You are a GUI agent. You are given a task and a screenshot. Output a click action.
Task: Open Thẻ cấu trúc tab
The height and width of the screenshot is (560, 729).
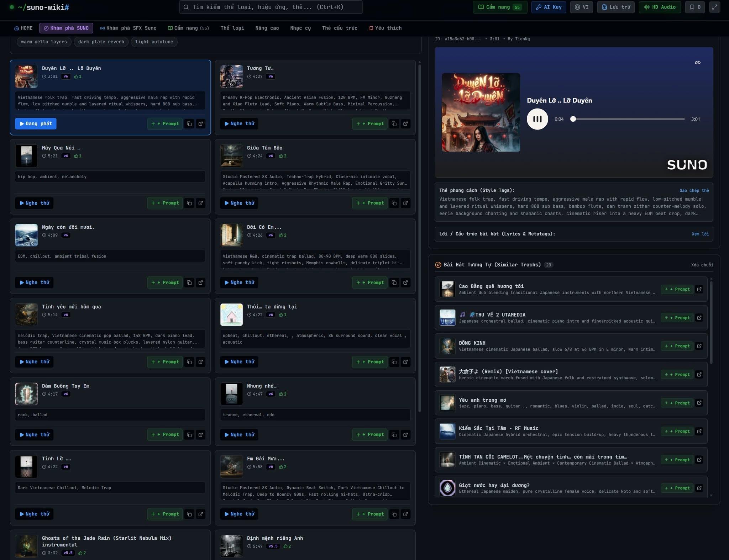point(340,28)
